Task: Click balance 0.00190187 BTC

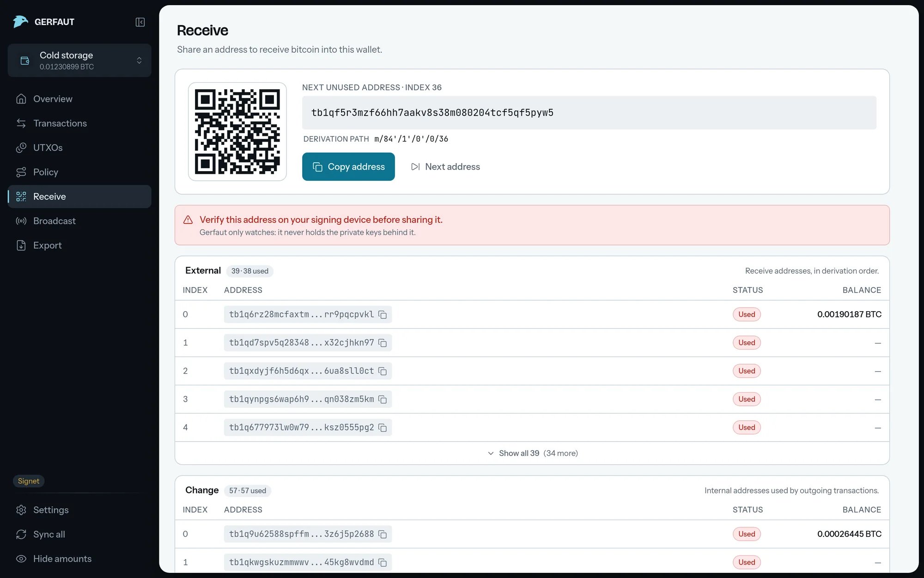Action: pos(849,314)
